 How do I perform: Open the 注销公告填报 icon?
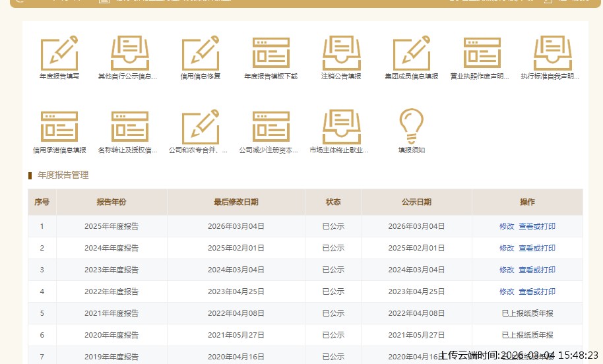[341, 53]
